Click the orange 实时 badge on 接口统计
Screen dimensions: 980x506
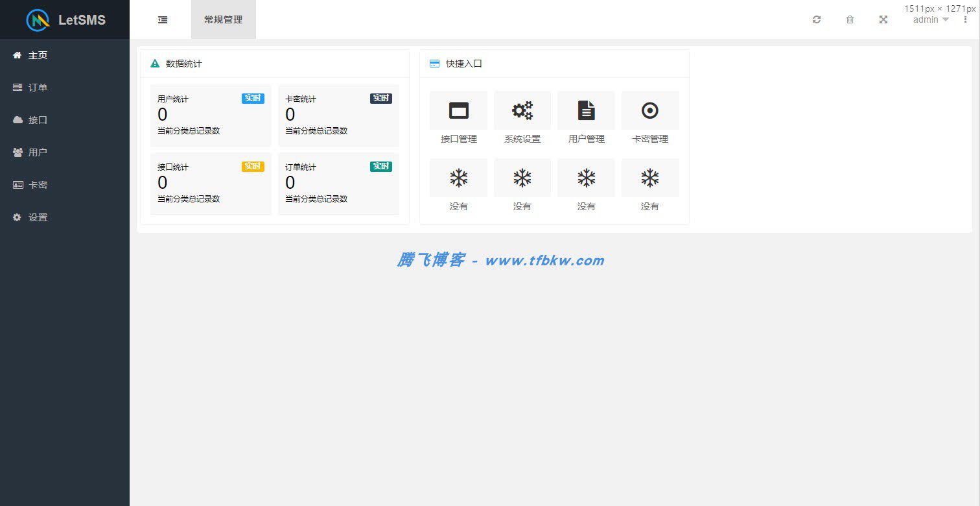click(253, 167)
